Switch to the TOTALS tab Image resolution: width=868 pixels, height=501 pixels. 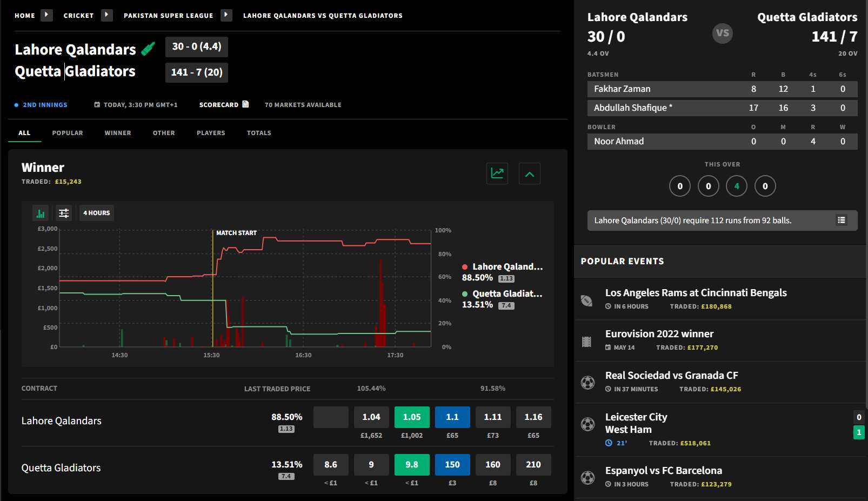tap(259, 133)
